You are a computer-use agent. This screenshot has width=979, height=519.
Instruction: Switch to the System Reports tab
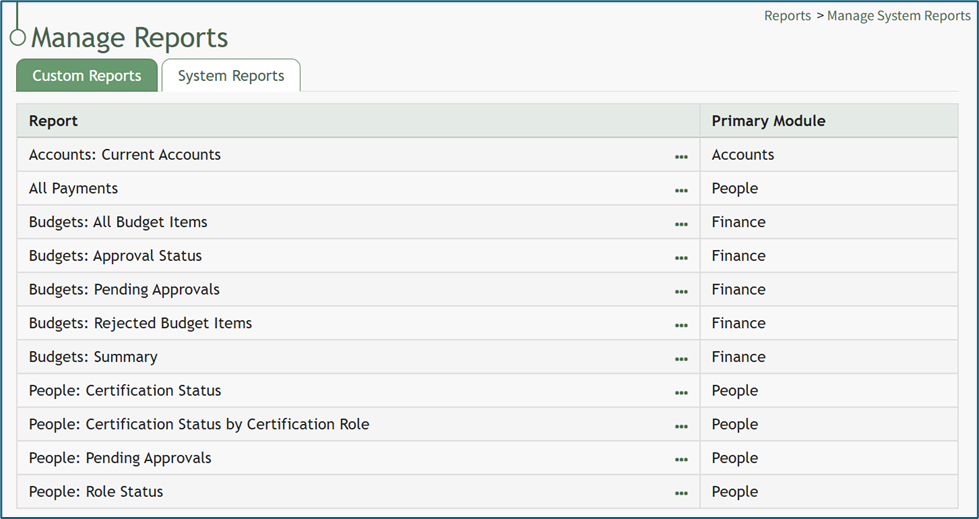pos(231,76)
